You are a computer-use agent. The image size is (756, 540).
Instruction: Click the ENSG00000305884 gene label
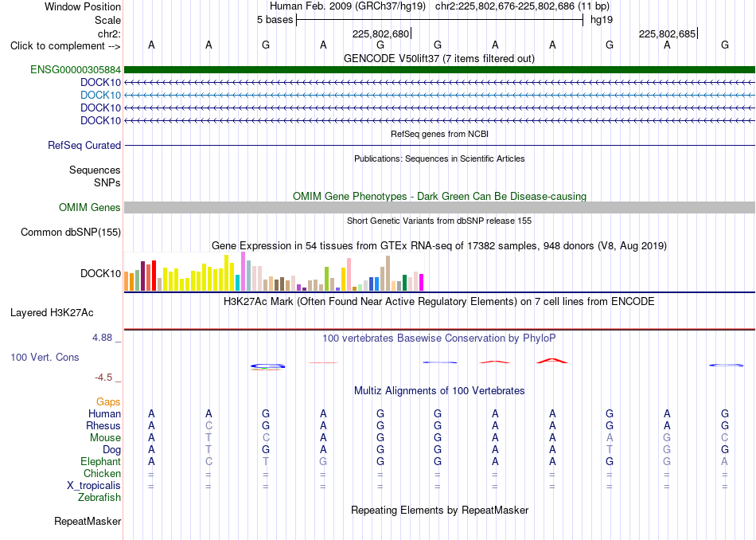click(76, 70)
